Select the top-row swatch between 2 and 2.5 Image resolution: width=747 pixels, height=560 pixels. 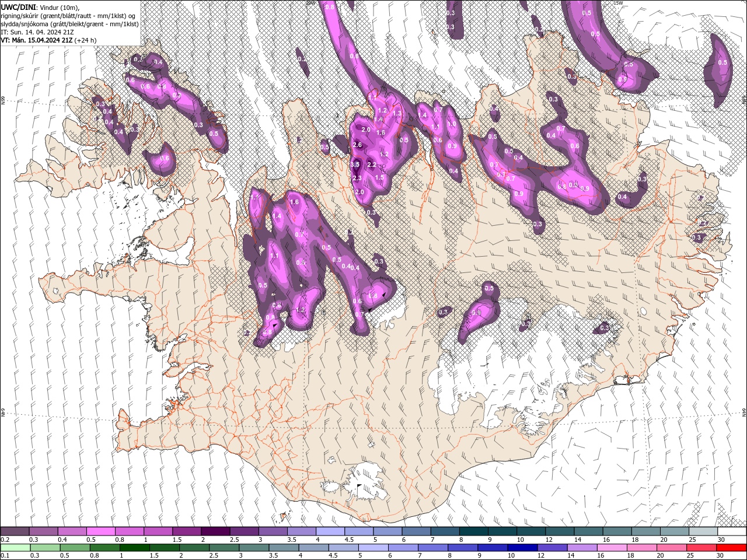pyautogui.click(x=215, y=531)
